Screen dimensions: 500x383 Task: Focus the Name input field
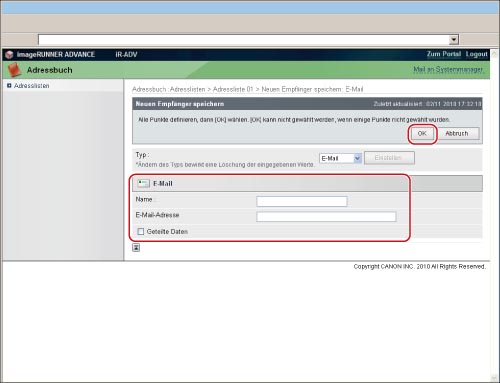[x=302, y=201]
